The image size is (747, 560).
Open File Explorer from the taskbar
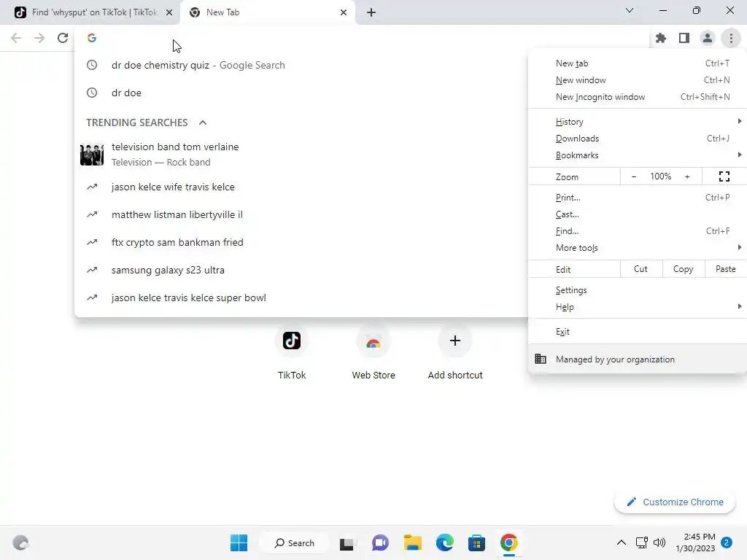point(413,542)
